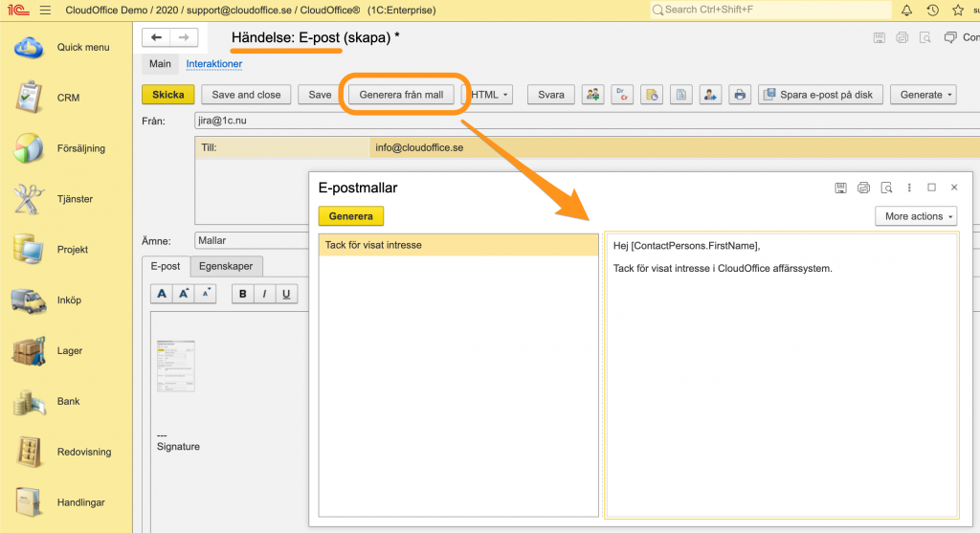Open the hamburger main menu icon
The width and height of the screenshot is (980, 533).
[x=45, y=10]
